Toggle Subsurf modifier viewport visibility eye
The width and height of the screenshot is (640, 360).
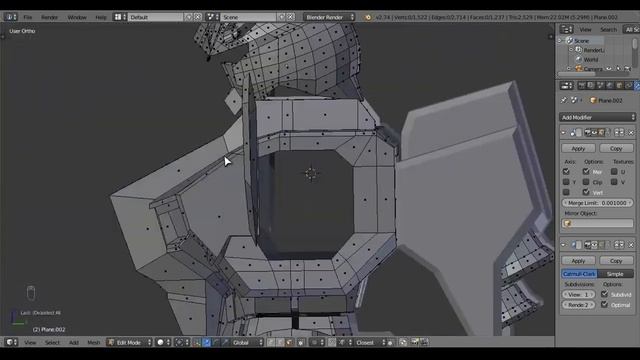pos(594,245)
